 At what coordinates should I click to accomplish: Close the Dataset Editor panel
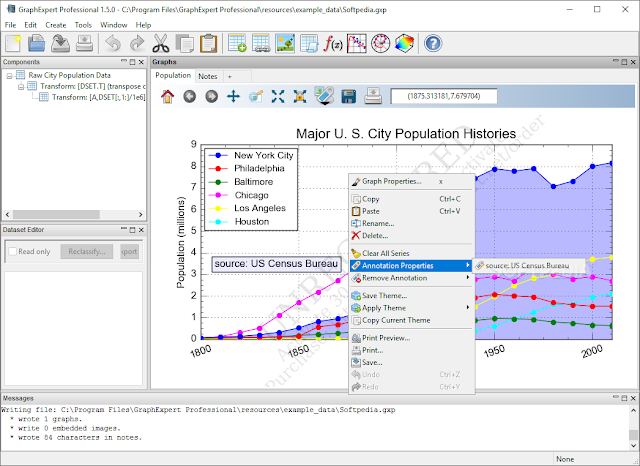(x=141, y=230)
